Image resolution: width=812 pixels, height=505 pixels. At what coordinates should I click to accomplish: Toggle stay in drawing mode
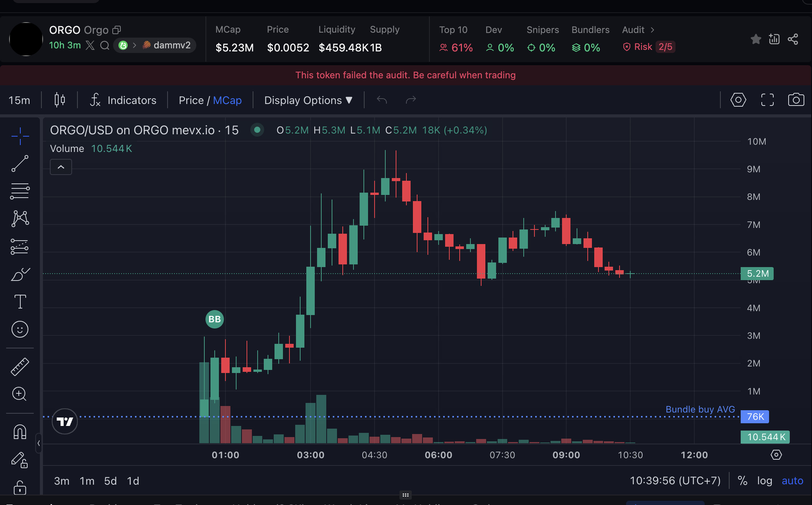pos(20,460)
